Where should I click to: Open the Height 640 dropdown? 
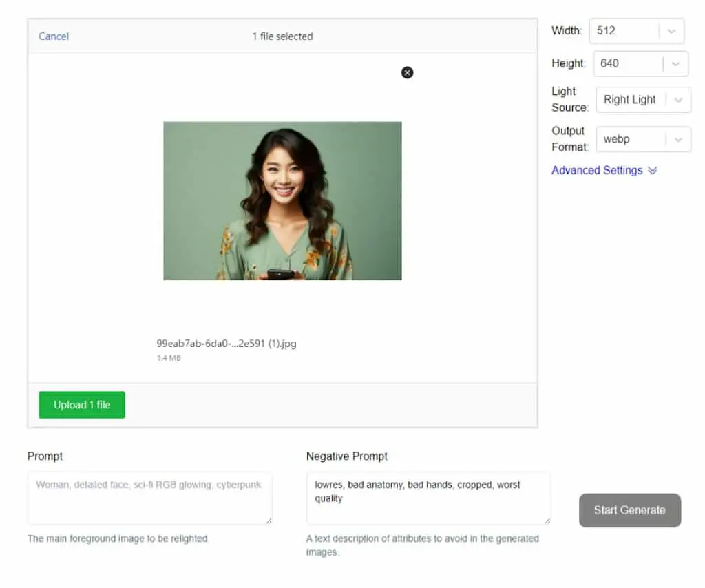(640, 64)
